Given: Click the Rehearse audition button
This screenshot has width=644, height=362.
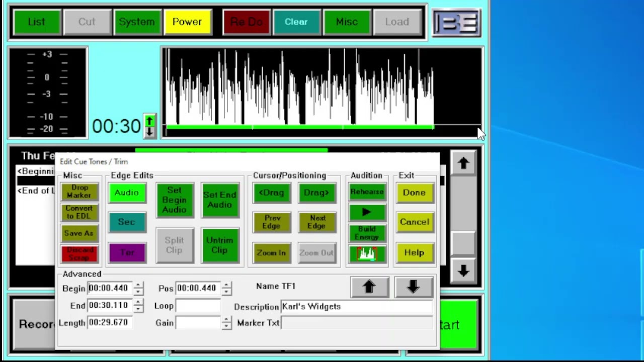Looking at the screenshot, I should coord(367,192).
